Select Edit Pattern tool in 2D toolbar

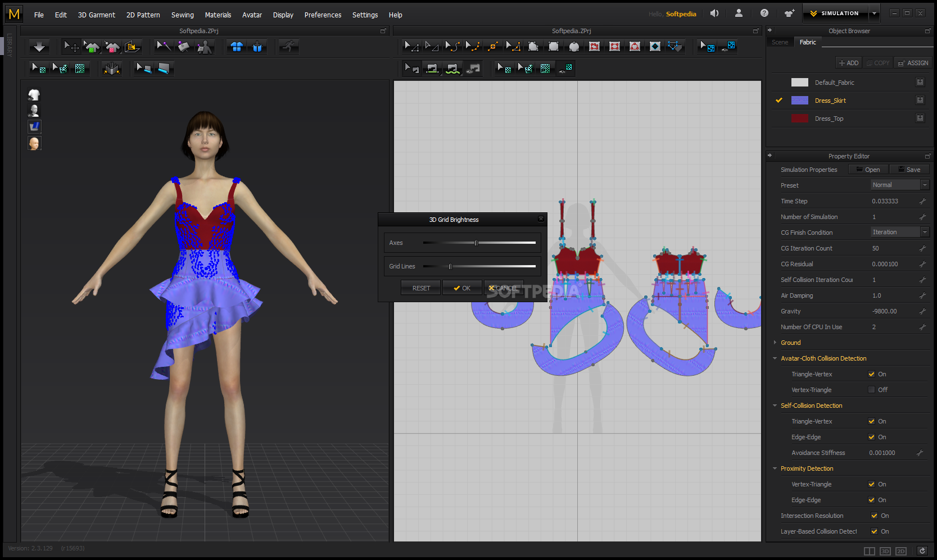coord(411,47)
